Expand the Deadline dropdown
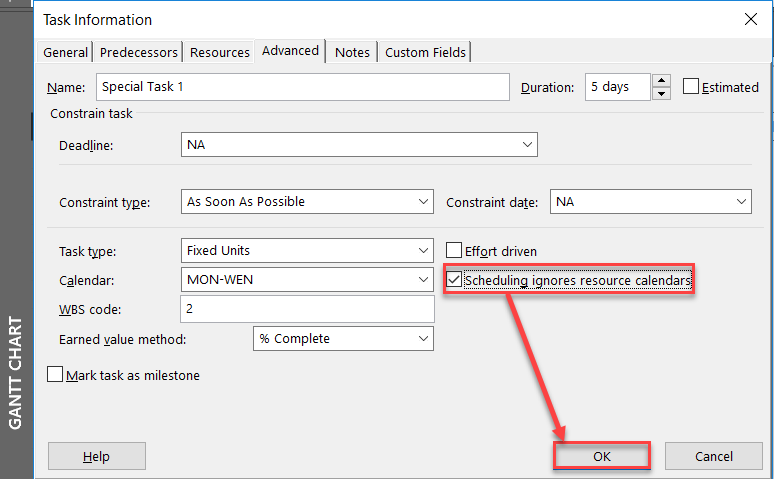The image size is (774, 479). click(x=527, y=145)
